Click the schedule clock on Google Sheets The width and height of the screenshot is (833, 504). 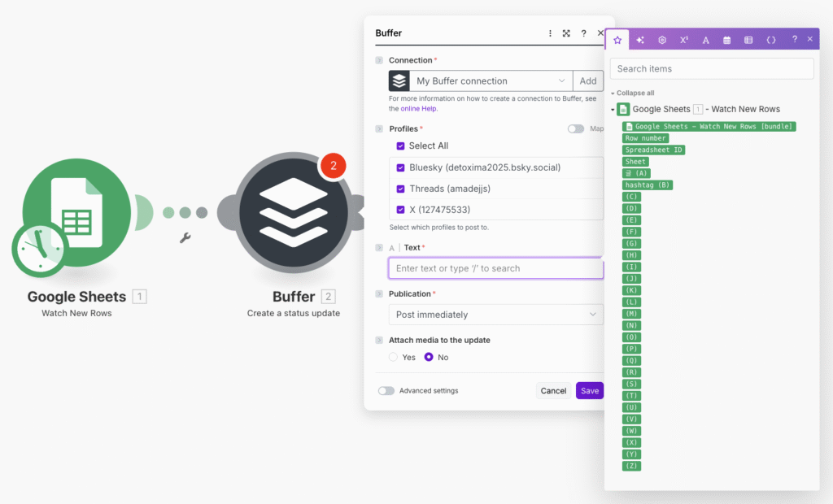click(39, 249)
